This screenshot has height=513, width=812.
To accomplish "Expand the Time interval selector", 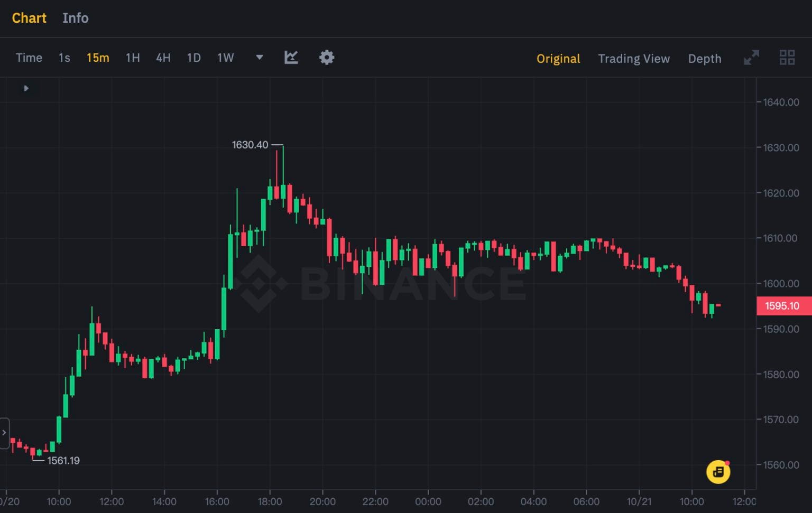I will [x=29, y=58].
